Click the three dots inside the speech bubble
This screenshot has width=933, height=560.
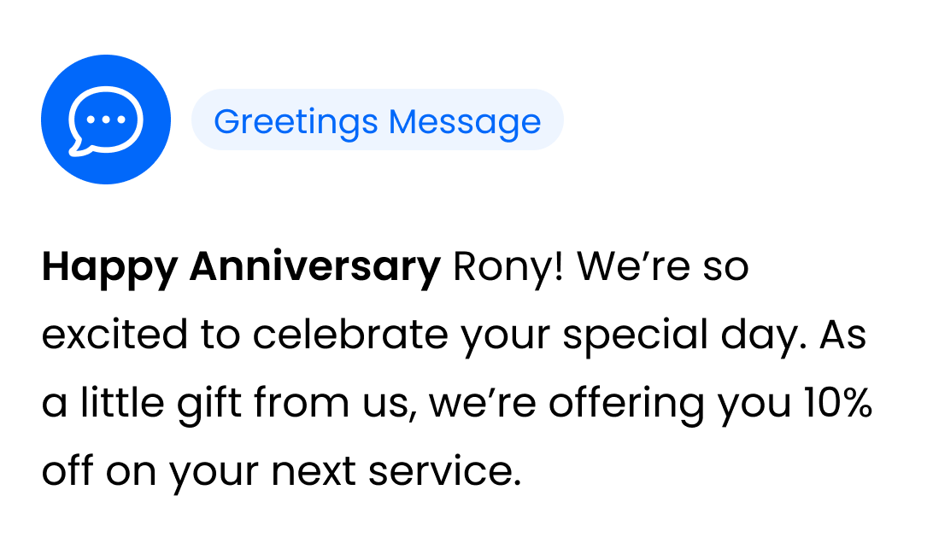pos(106,120)
